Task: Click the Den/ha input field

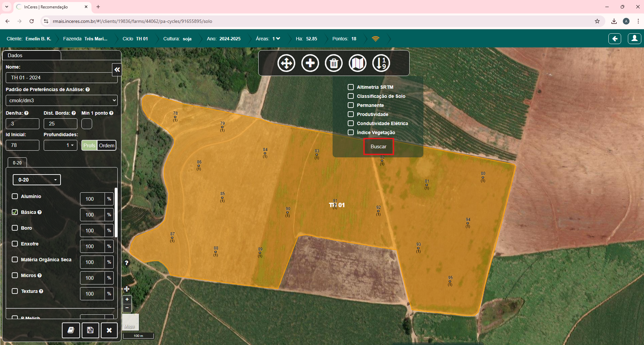Action: pyautogui.click(x=23, y=124)
